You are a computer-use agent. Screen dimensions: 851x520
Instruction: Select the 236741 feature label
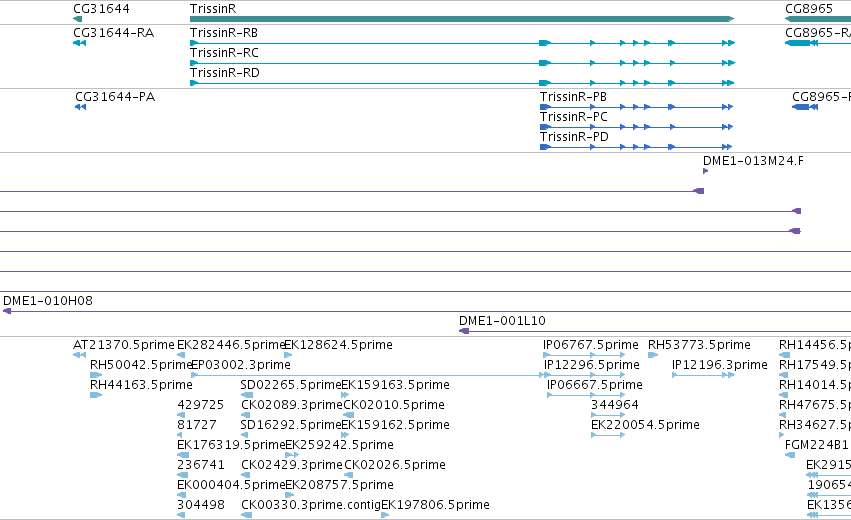(x=200, y=465)
